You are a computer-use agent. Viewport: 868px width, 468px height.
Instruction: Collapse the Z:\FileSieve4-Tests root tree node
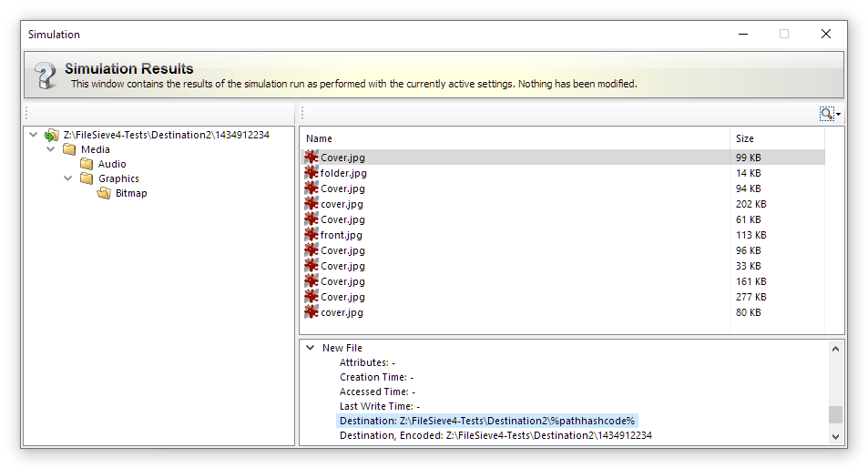click(x=33, y=135)
